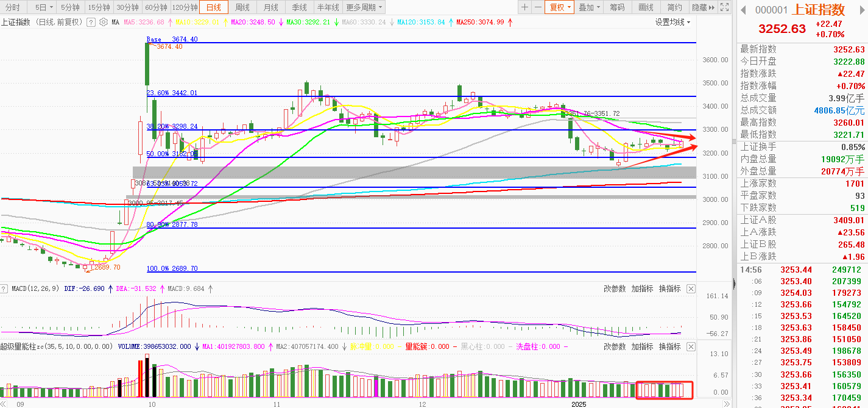Click MACD panel 加指标 link
Image resolution: width=868 pixels, height=408 pixels.
(x=642, y=288)
